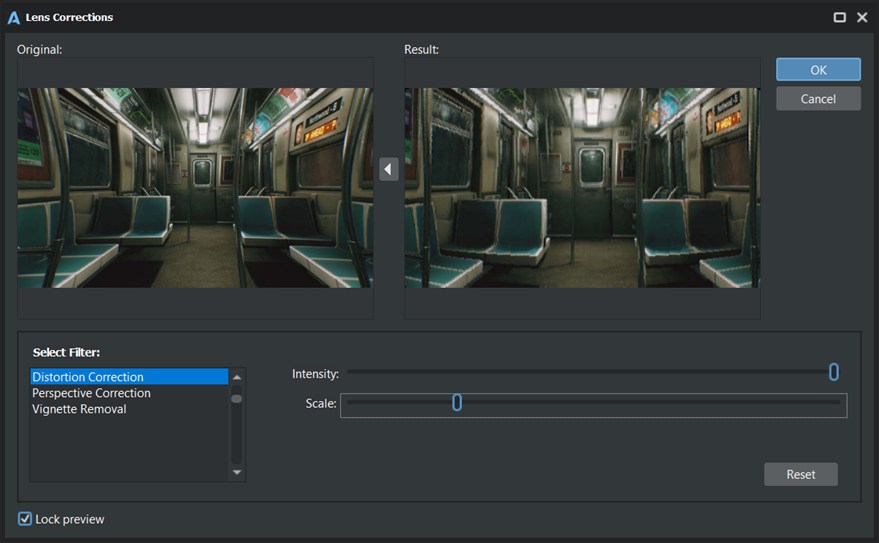Reset the filter settings
The height and width of the screenshot is (543, 879).
(800, 474)
